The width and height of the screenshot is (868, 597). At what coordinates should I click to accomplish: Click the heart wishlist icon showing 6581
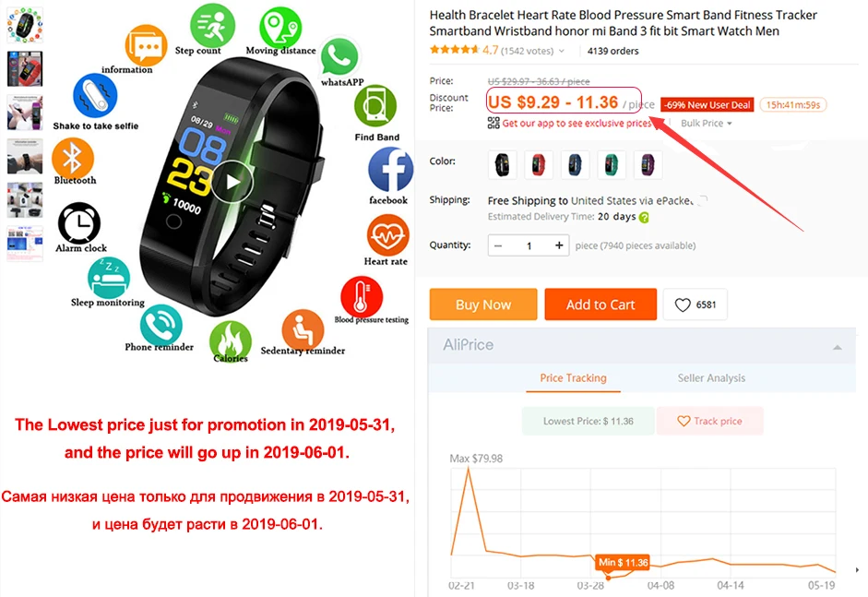click(683, 304)
